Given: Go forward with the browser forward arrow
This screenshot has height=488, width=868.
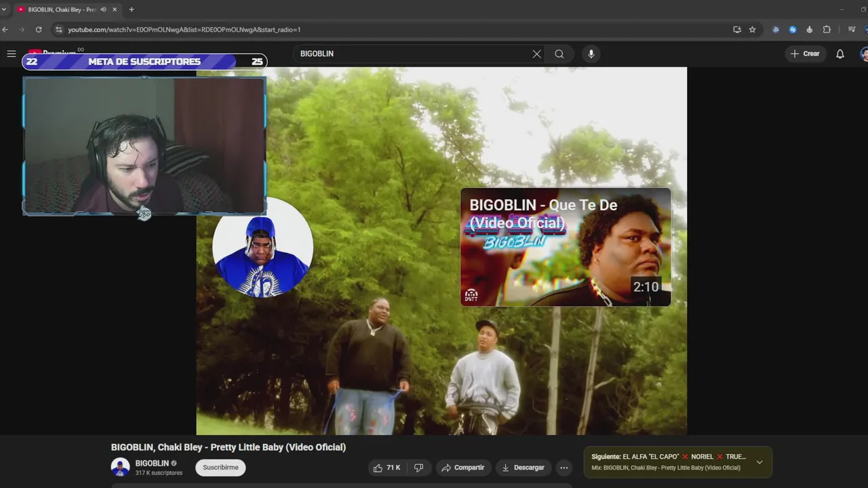Looking at the screenshot, I should [22, 30].
